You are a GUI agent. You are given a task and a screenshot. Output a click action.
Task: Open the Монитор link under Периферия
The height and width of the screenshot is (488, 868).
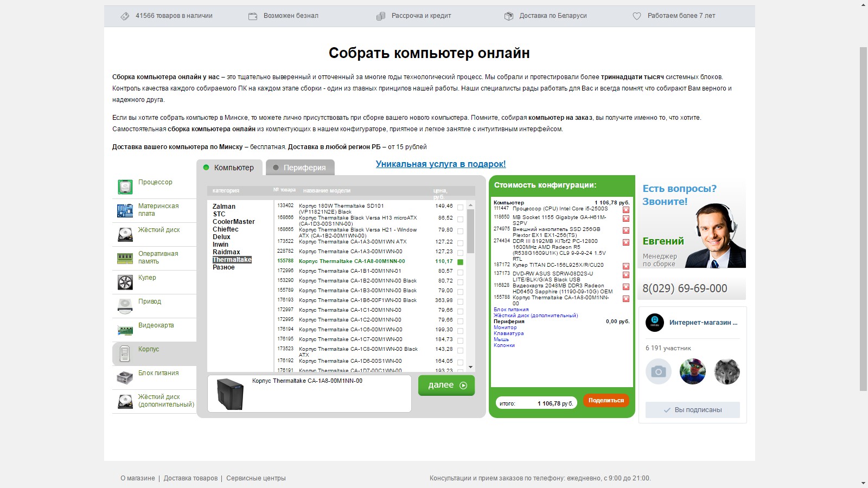[505, 328]
